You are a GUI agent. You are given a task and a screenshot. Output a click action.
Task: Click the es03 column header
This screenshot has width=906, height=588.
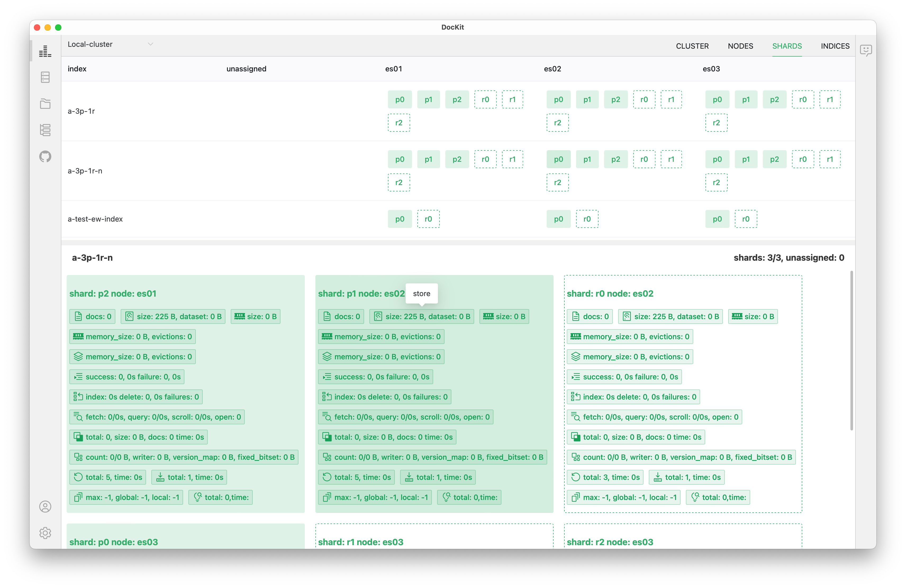[711, 69]
